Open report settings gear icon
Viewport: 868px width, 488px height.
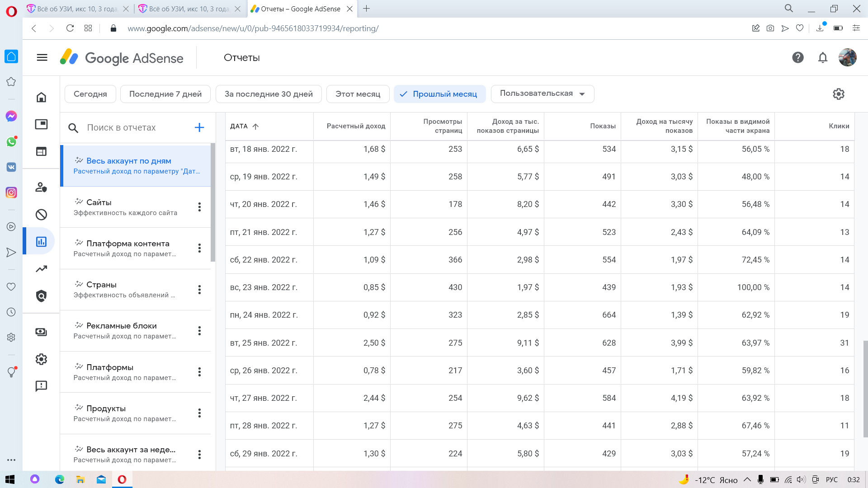point(839,94)
